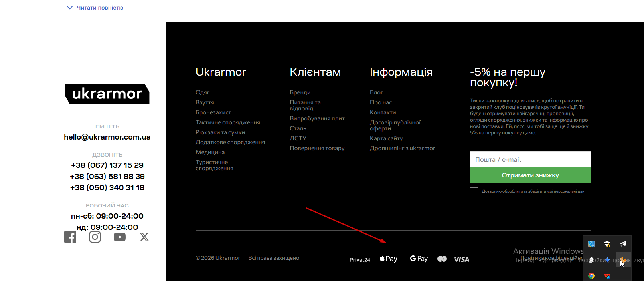The height and width of the screenshot is (281, 644).
Task: Click the Visa payment logo
Action: [x=462, y=259]
